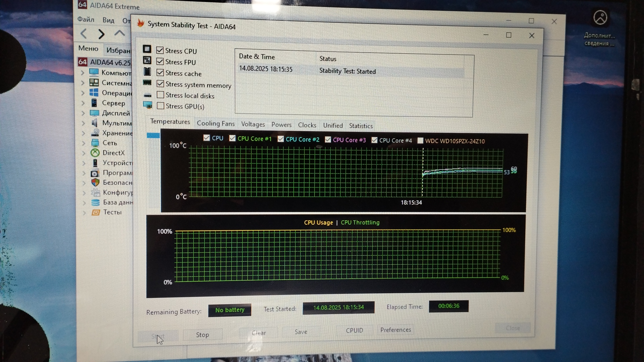Enable the Stress local disks checkbox
Viewport: 644px width, 362px height.
pyautogui.click(x=160, y=95)
